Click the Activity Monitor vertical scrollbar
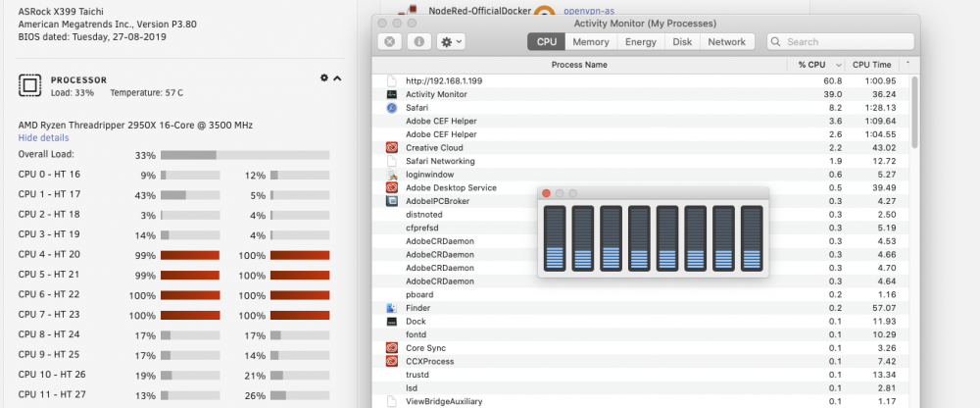The width and height of the screenshot is (980, 408). click(914, 113)
